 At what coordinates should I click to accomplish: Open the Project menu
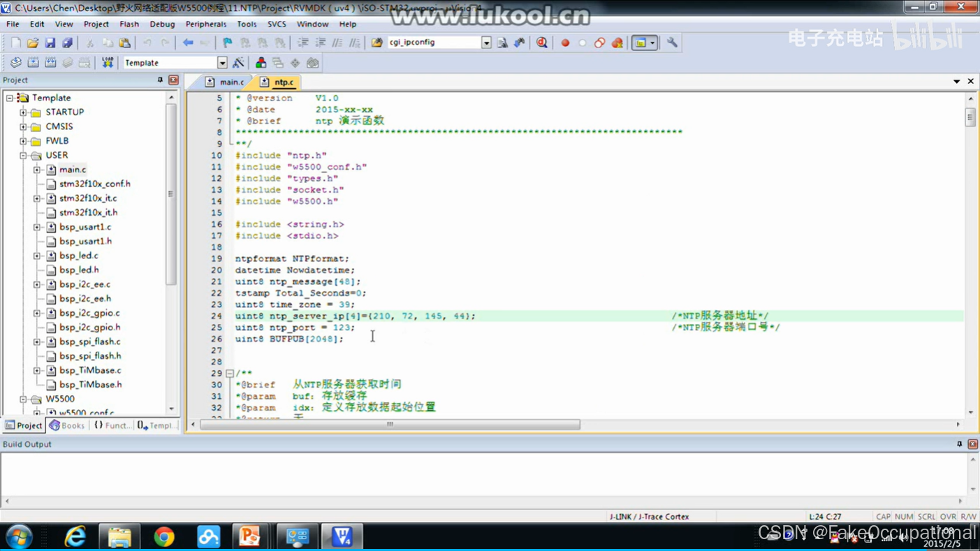tap(96, 24)
